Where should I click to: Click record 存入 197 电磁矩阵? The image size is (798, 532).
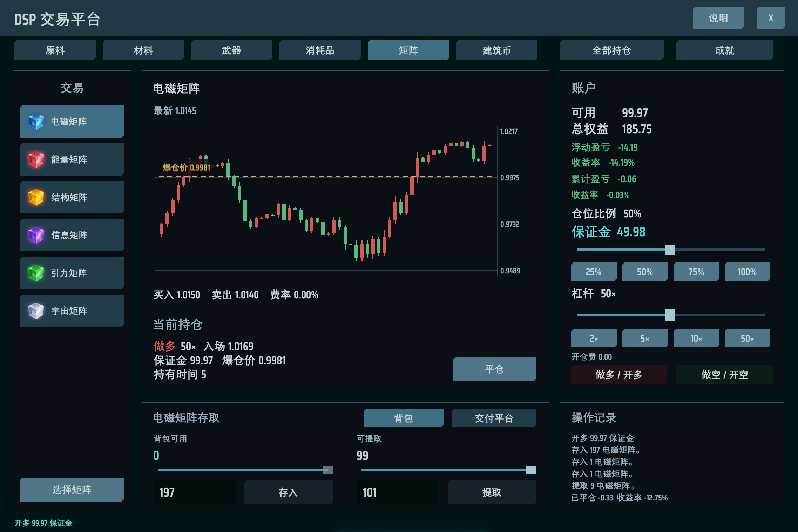click(x=606, y=450)
